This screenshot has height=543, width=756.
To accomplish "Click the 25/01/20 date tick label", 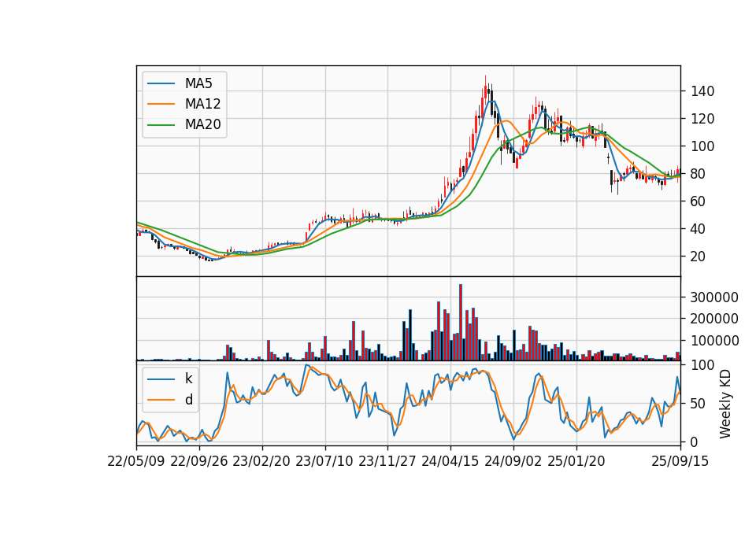I will point(576,461).
